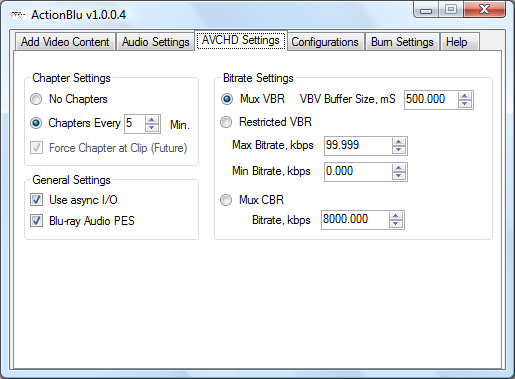Screen dimensions: 515x379
Task: Decrease the Max Bitrate value
Action: click(399, 150)
